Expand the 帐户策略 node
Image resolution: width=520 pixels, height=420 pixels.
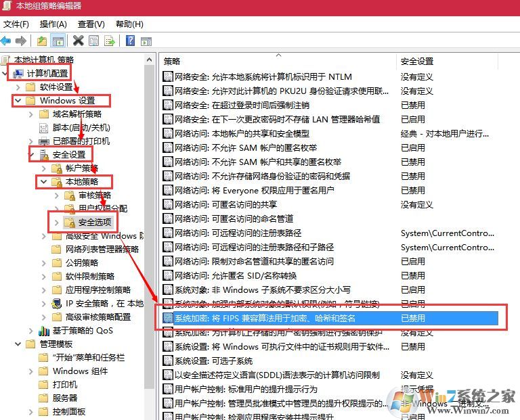click(44, 168)
